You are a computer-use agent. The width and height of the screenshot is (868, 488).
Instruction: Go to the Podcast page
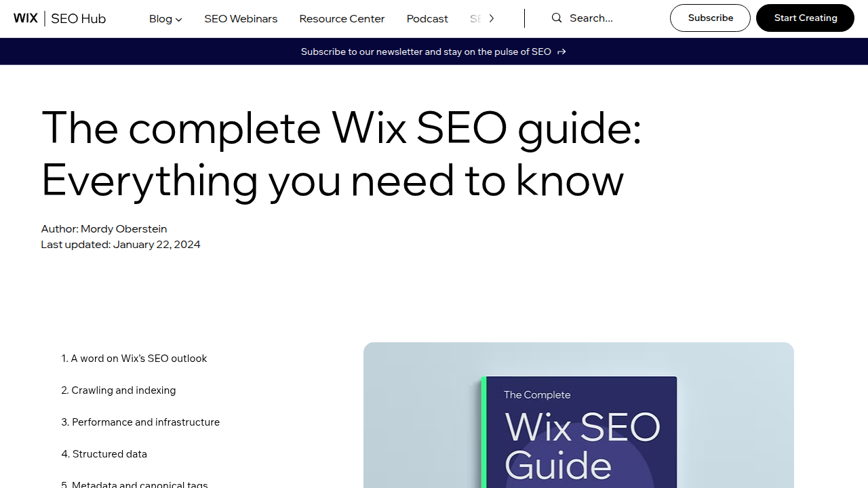pos(427,19)
